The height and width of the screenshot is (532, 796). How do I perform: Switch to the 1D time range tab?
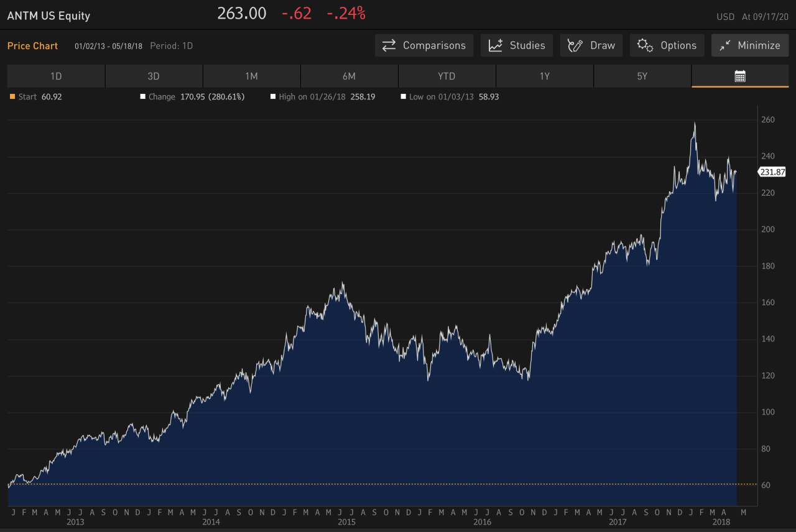pyautogui.click(x=56, y=76)
